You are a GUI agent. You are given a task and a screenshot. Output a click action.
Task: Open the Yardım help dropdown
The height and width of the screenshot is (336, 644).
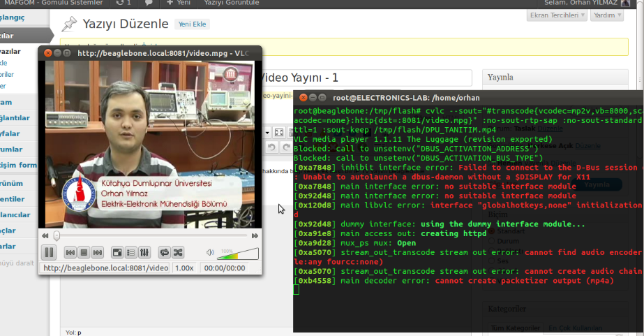click(x=607, y=15)
